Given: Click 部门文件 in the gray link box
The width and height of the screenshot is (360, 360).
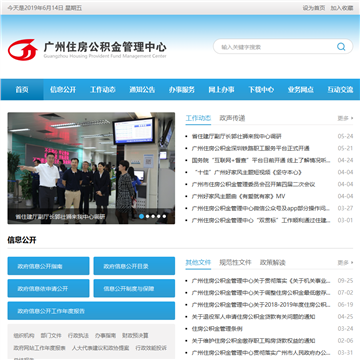Looking at the screenshot, I should [51, 335].
